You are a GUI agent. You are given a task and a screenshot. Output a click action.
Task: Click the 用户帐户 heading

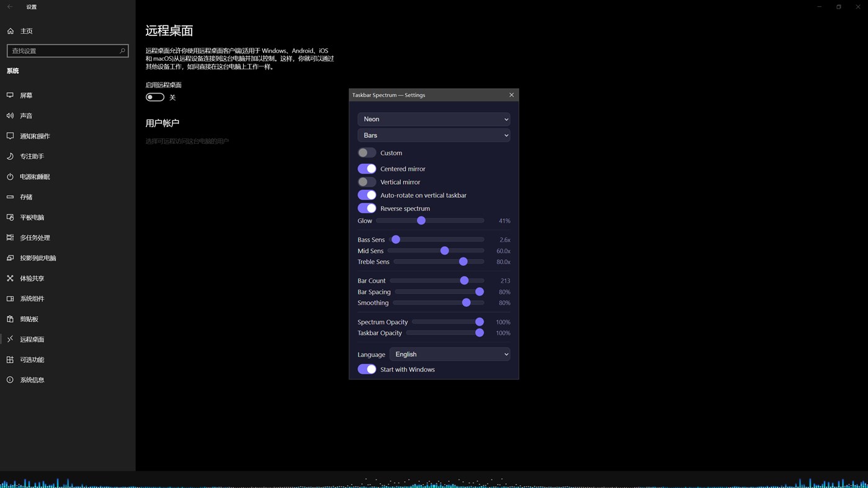tap(163, 123)
